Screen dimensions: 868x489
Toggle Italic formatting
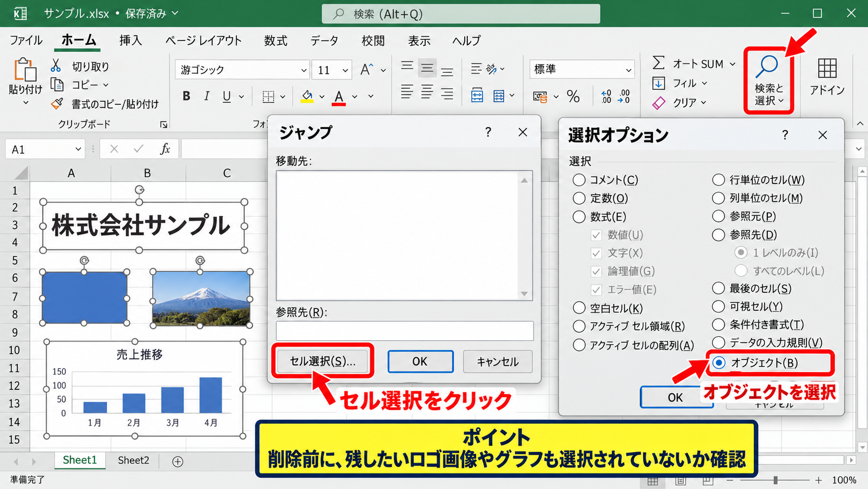[x=207, y=96]
